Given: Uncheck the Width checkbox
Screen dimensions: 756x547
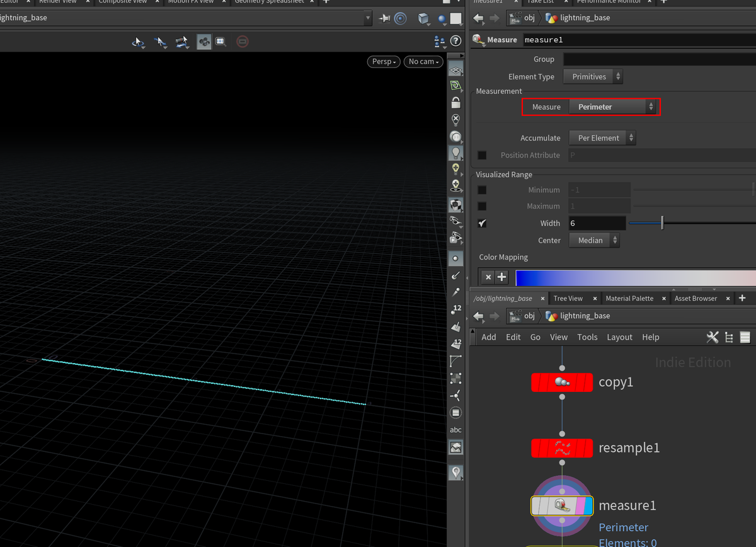Looking at the screenshot, I should click(x=482, y=223).
